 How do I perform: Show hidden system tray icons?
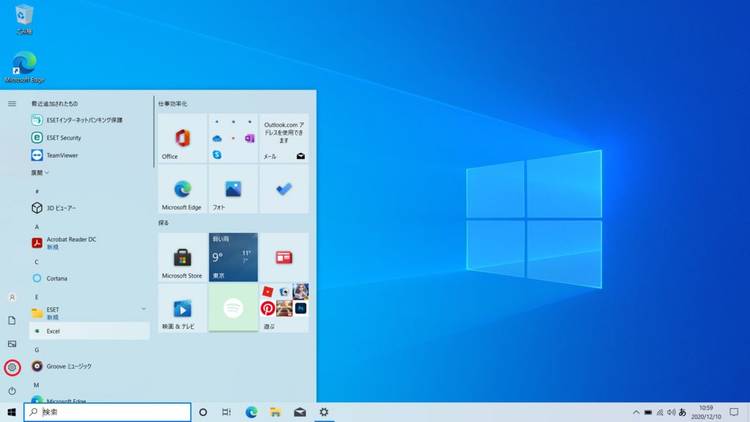click(x=635, y=412)
